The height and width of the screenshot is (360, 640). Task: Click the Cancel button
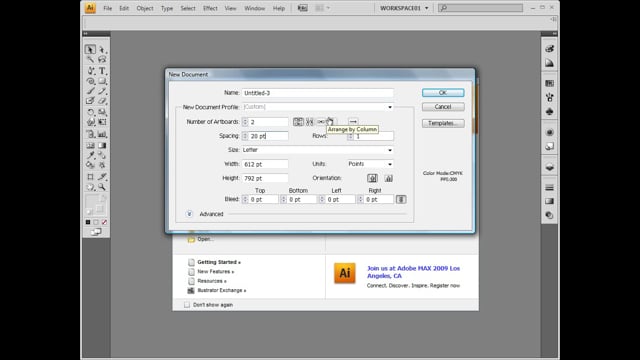tap(443, 107)
